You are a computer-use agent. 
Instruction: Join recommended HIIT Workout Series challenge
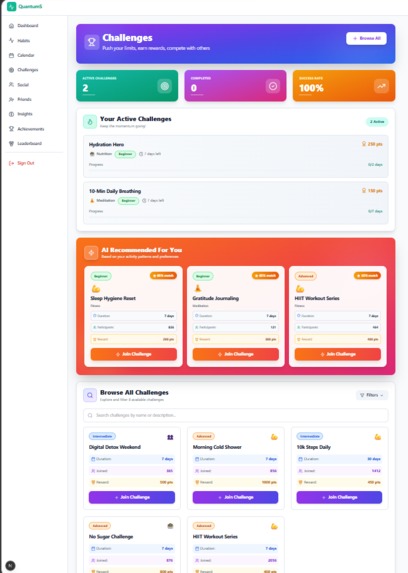[x=338, y=354]
